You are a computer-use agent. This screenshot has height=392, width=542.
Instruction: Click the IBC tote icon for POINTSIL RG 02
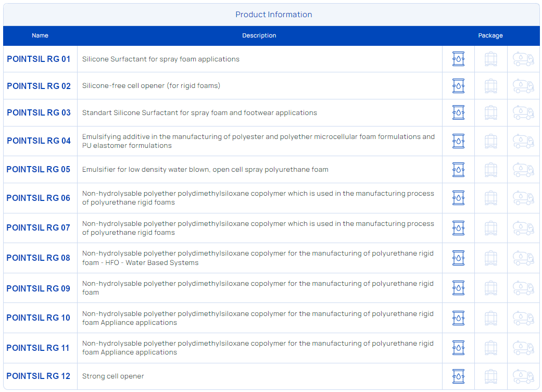[490, 86]
